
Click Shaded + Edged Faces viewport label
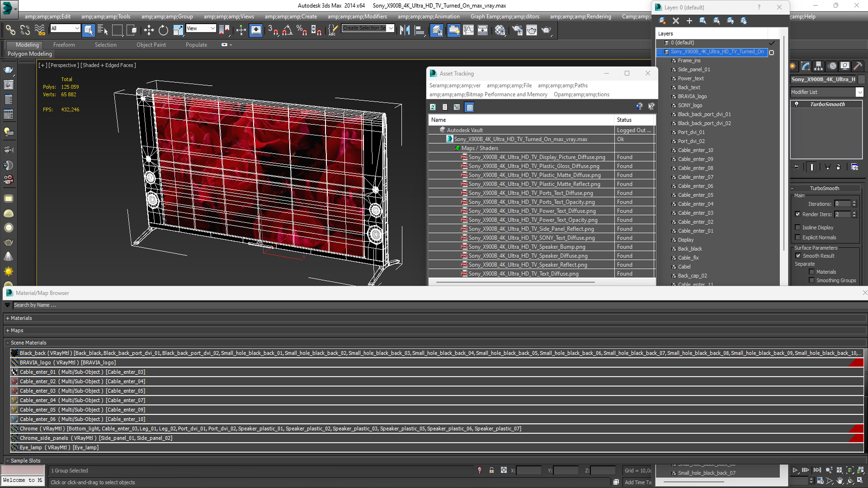point(108,65)
